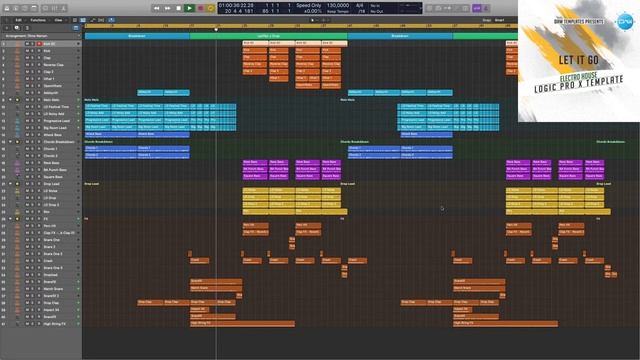Disable the red record button on track 1
Viewport: 640px width, 360px height.
(x=40, y=44)
